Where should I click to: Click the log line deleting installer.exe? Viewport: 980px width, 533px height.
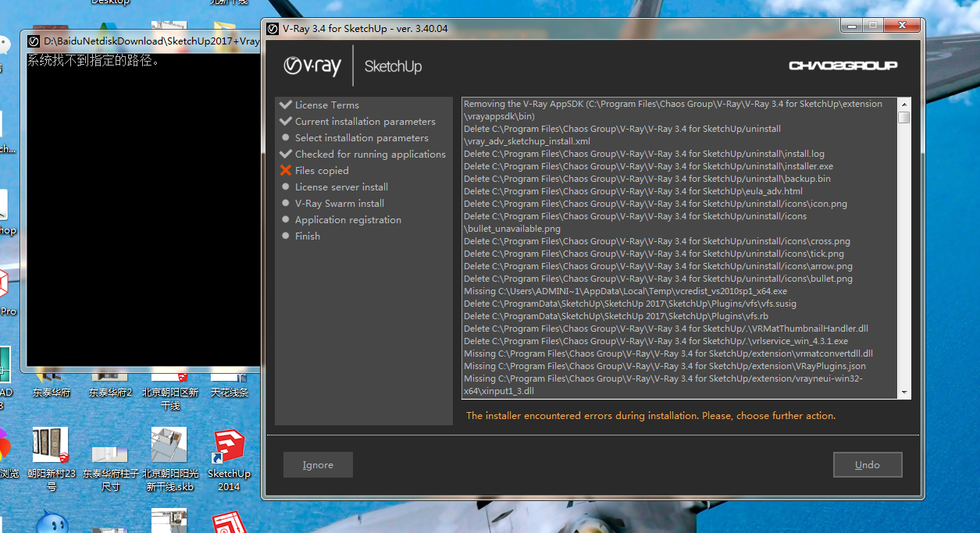[x=648, y=166]
